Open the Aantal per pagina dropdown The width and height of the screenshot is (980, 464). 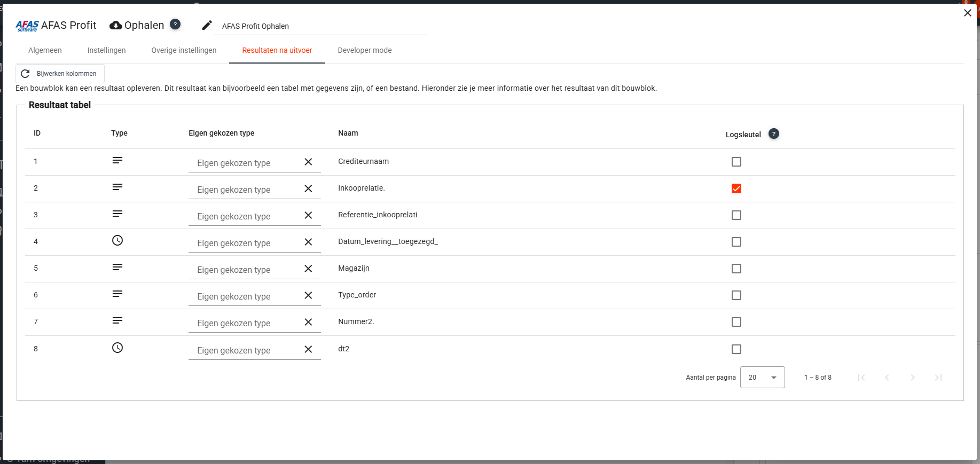click(762, 378)
